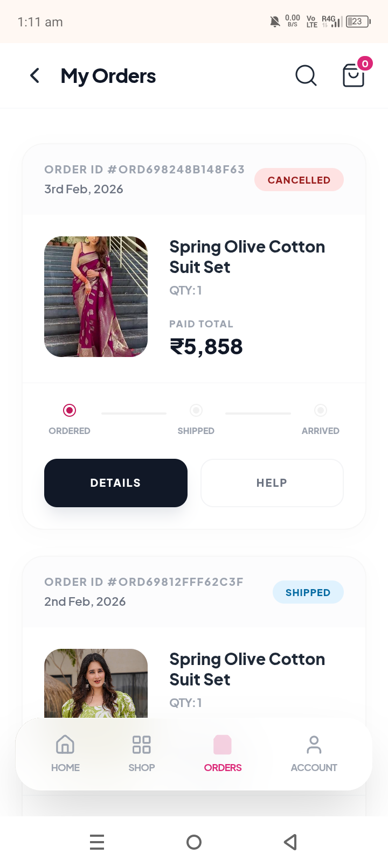Tap the Android back triangle button
Screen dimensions: 388x868
click(x=290, y=842)
